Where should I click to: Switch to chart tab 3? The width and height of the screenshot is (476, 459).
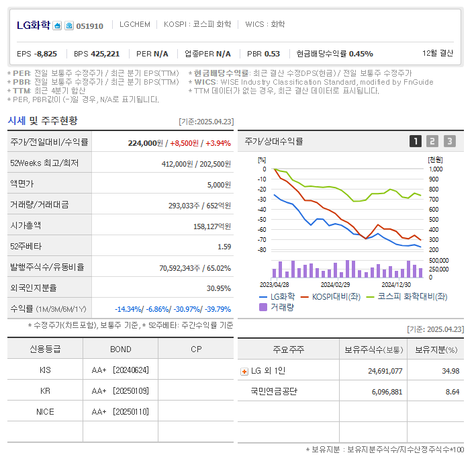click(x=450, y=141)
